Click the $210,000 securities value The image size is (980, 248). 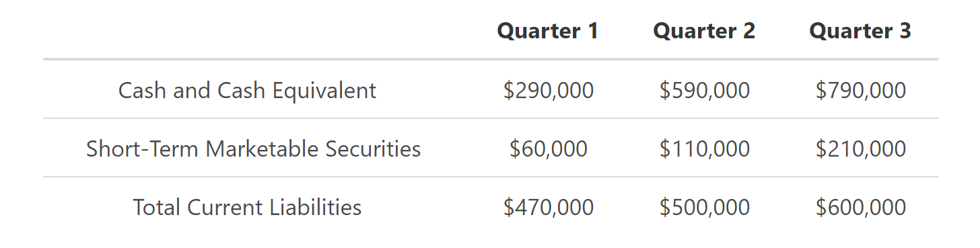(861, 149)
